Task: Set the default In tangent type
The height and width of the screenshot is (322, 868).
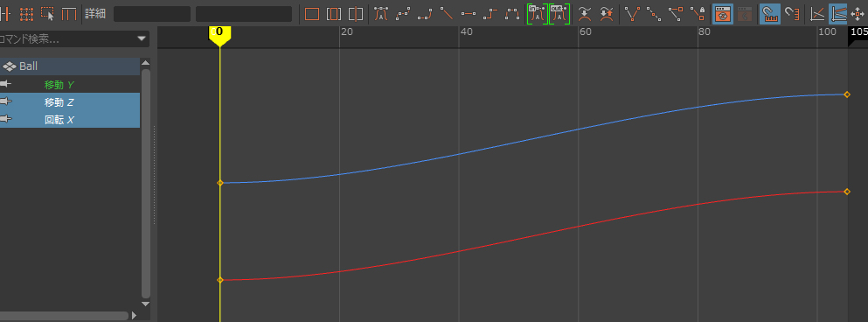Action: (537, 14)
